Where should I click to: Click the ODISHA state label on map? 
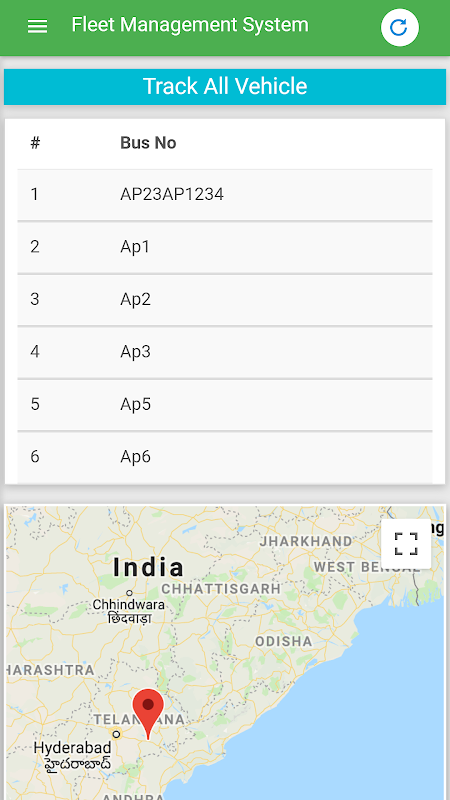coord(284,641)
